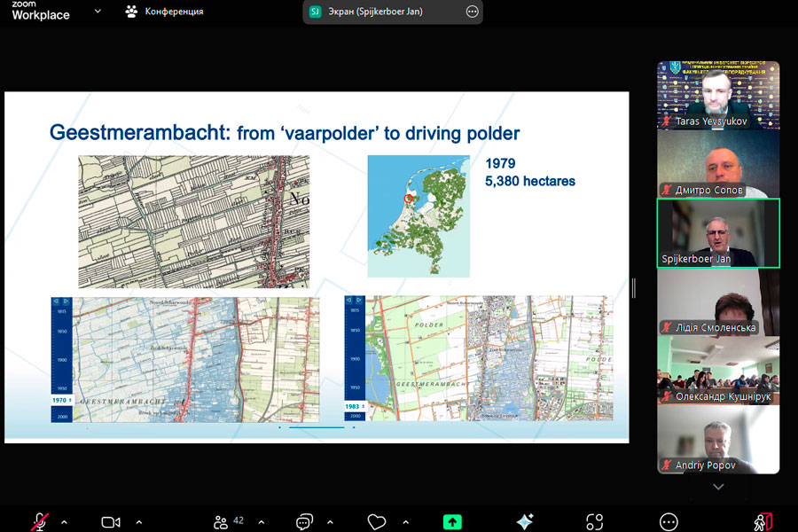Click the muted mic icon on Taras Yevsyukov

tap(667, 121)
